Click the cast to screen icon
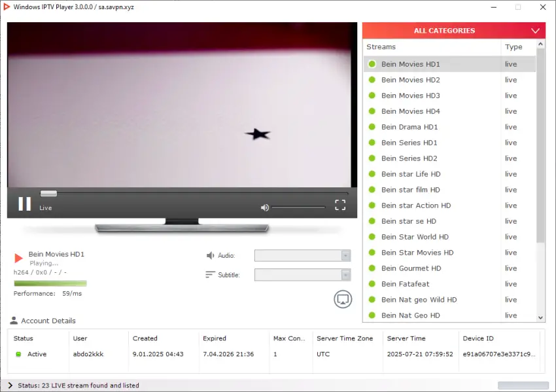 pyautogui.click(x=343, y=299)
